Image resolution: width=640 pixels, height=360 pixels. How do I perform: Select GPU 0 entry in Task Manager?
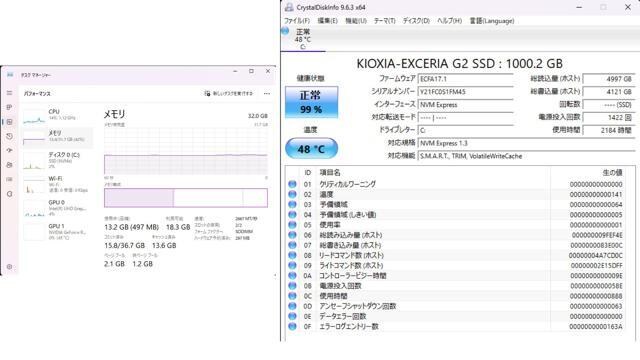pyautogui.click(x=57, y=208)
